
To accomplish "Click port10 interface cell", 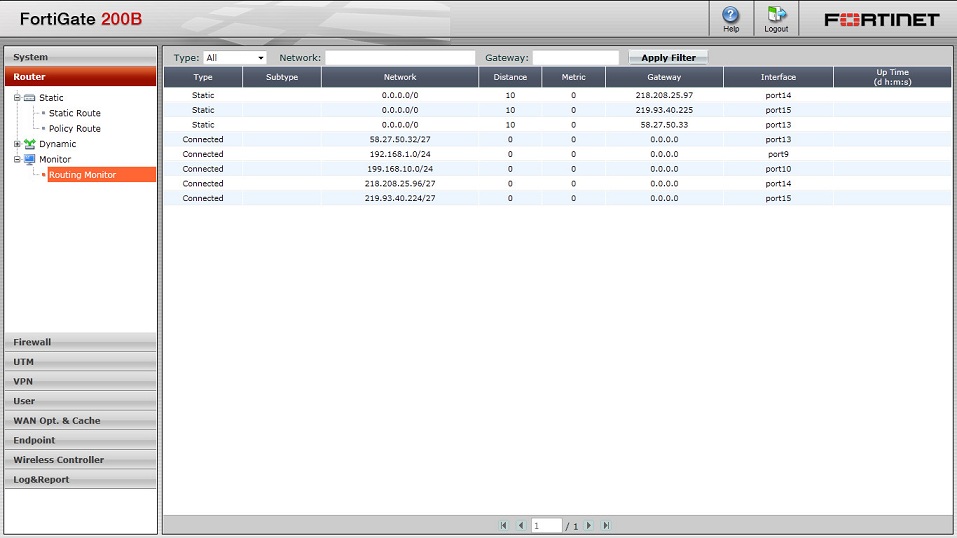I will pyautogui.click(x=778, y=169).
